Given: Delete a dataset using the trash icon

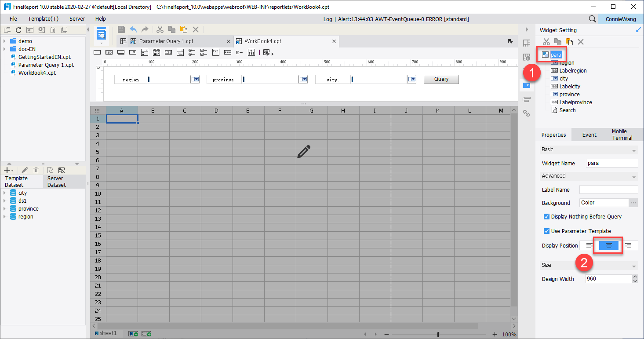Looking at the screenshot, I should point(36,170).
